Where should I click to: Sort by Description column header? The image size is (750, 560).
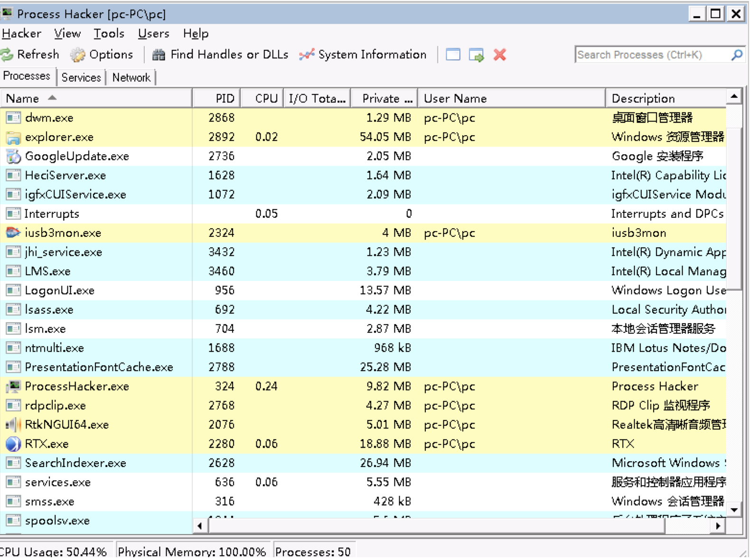[x=666, y=99]
